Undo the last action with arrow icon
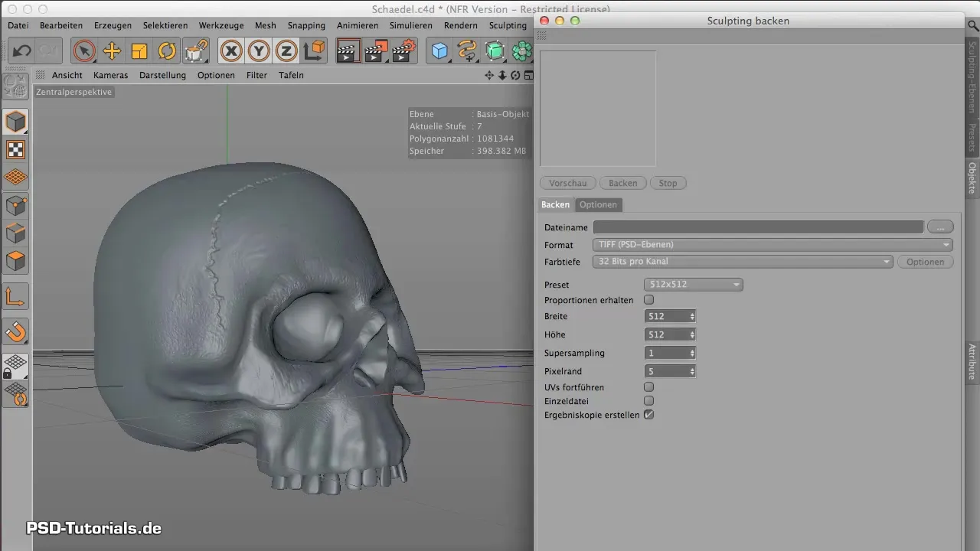The height and width of the screenshot is (551, 980). click(x=22, y=51)
